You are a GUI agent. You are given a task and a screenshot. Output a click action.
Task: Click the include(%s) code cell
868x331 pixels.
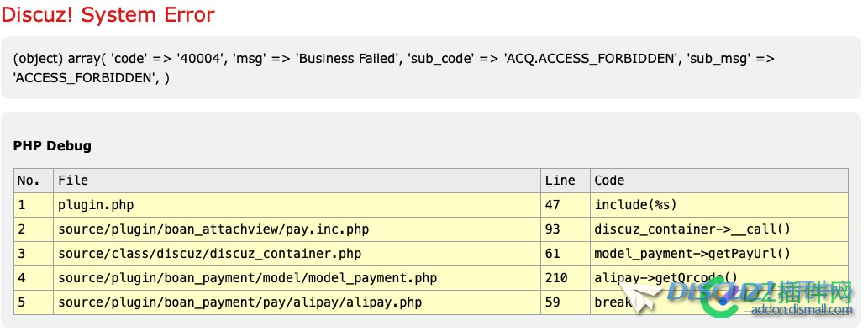tap(719, 205)
